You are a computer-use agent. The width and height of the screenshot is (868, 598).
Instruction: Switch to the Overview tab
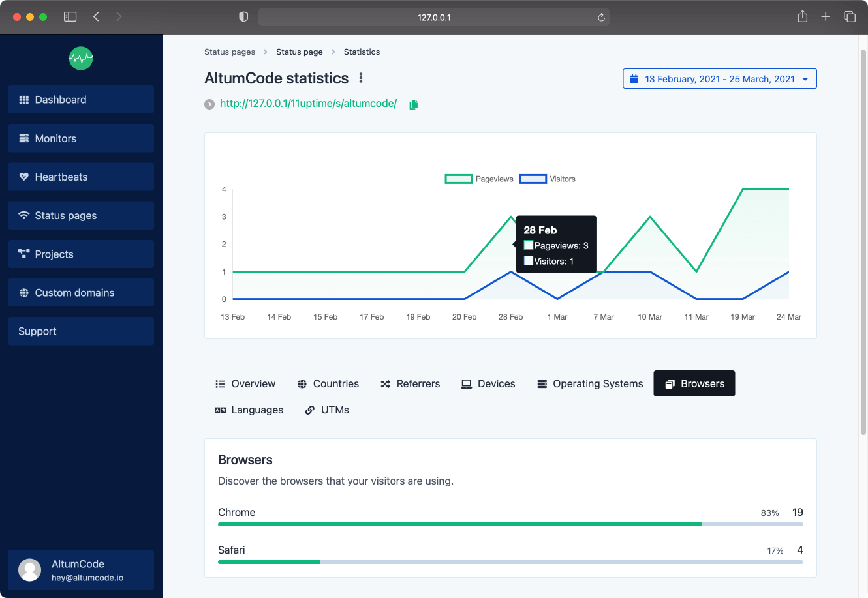pos(245,383)
